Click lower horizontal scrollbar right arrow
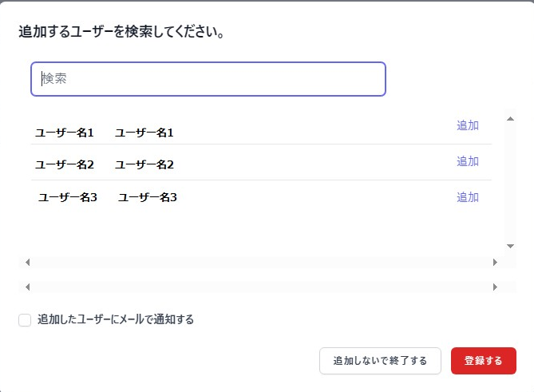This screenshot has width=534, height=392. pyautogui.click(x=495, y=287)
